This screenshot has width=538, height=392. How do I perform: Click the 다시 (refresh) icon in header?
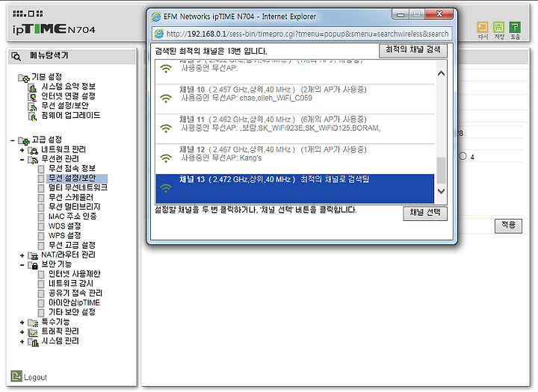pos(483,27)
